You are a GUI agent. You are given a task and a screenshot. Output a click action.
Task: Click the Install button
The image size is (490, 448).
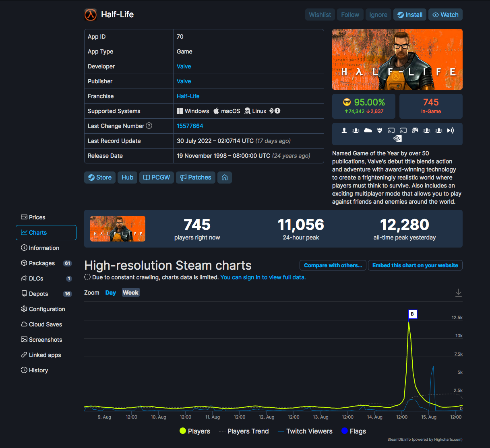tap(410, 15)
